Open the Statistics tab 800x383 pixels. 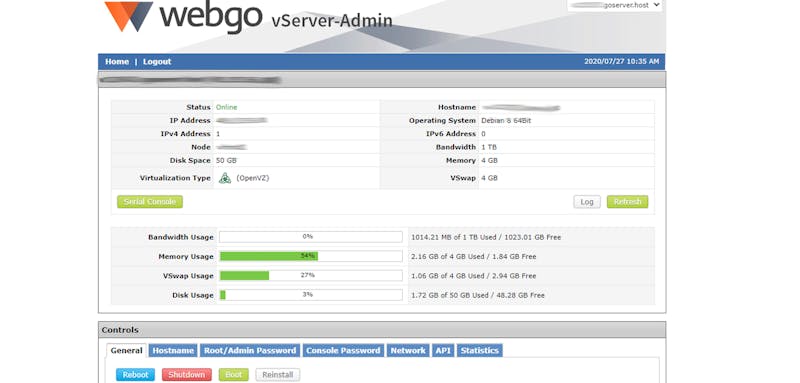pos(480,350)
